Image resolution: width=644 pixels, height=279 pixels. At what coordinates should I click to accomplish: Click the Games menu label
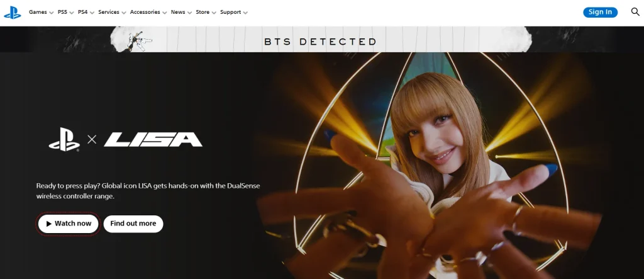point(38,12)
